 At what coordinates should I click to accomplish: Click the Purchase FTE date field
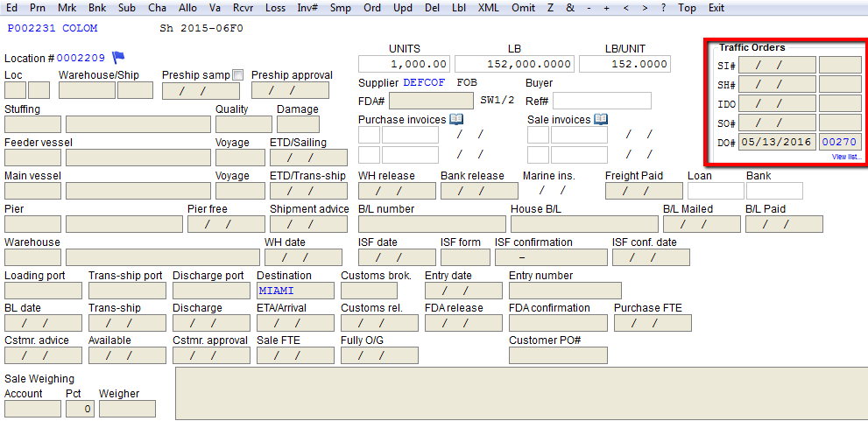653,322
